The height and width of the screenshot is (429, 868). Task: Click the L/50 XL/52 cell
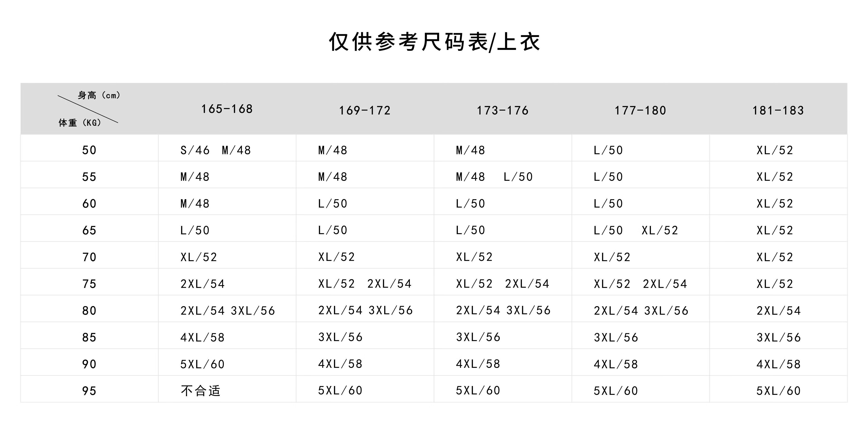[635, 230]
